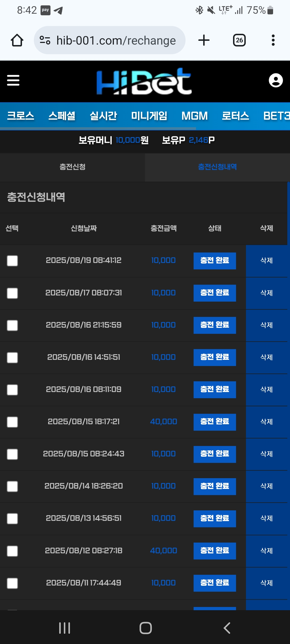Open the 실시간 menu item
Viewport: 290px width, 644px height.
pos(103,116)
